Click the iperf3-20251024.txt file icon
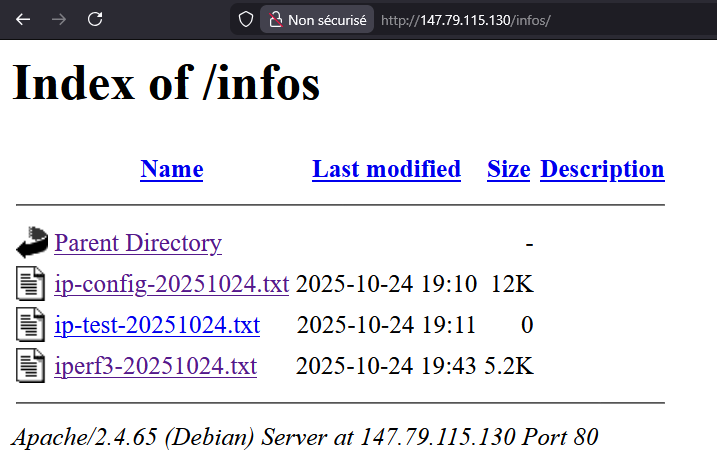The height and width of the screenshot is (465, 717). [32, 367]
